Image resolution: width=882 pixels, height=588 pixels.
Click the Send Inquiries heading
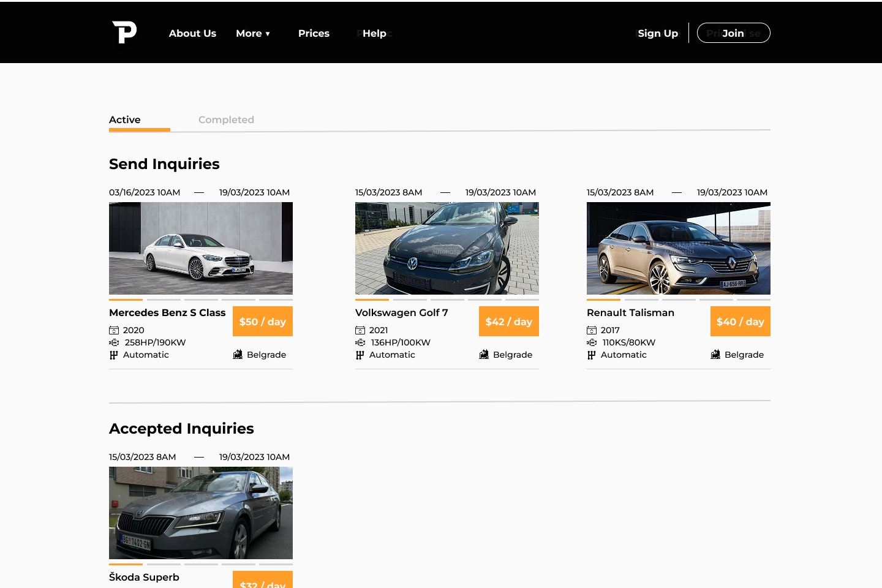click(x=164, y=164)
